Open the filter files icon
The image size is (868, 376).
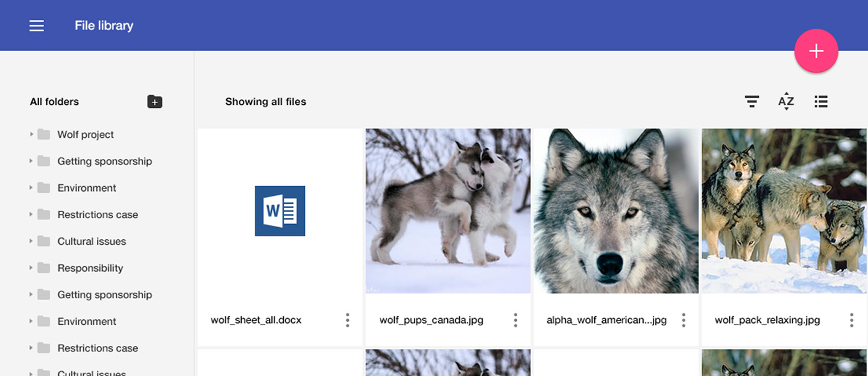coord(752,102)
